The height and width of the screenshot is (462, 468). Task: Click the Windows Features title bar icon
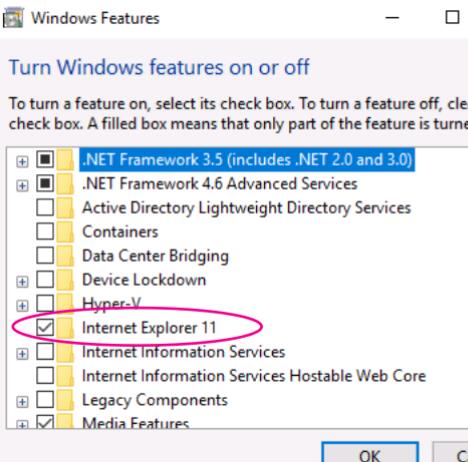(x=13, y=18)
